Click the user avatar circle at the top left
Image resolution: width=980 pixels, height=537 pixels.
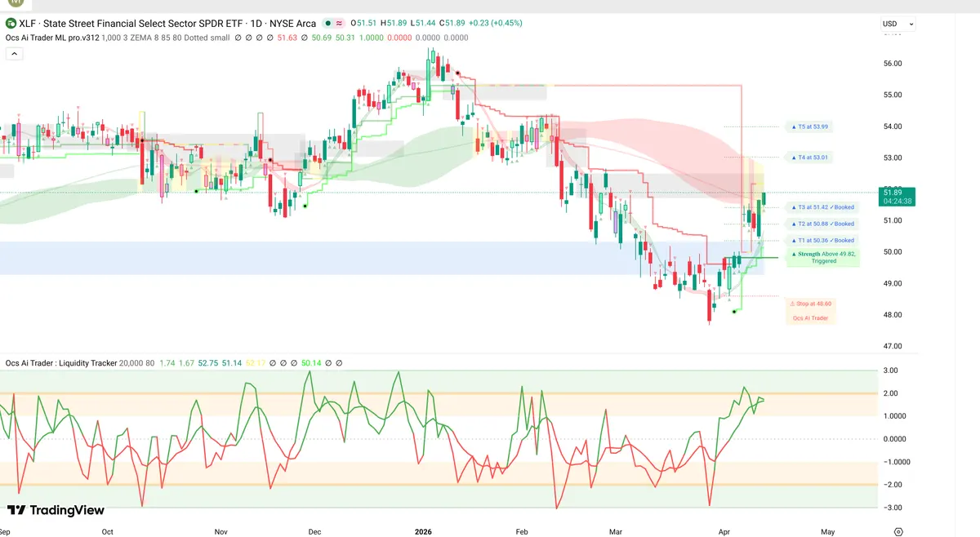15,5
